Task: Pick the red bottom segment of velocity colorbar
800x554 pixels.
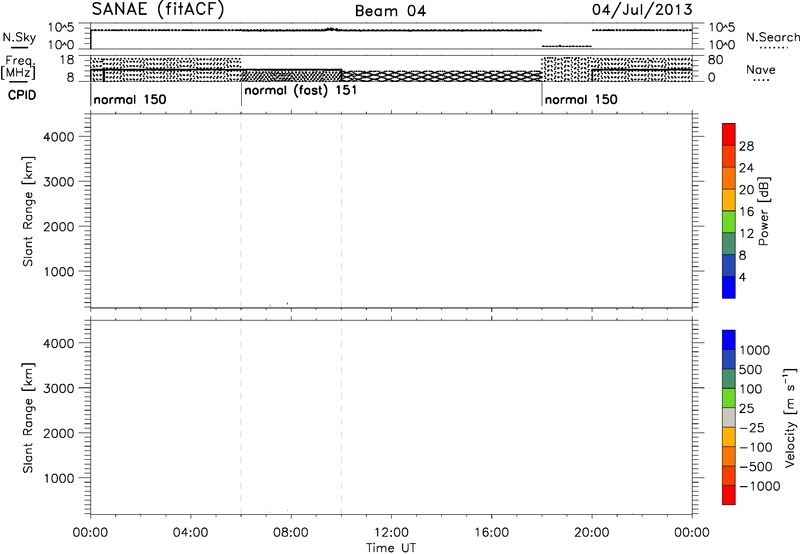Action: (729, 495)
